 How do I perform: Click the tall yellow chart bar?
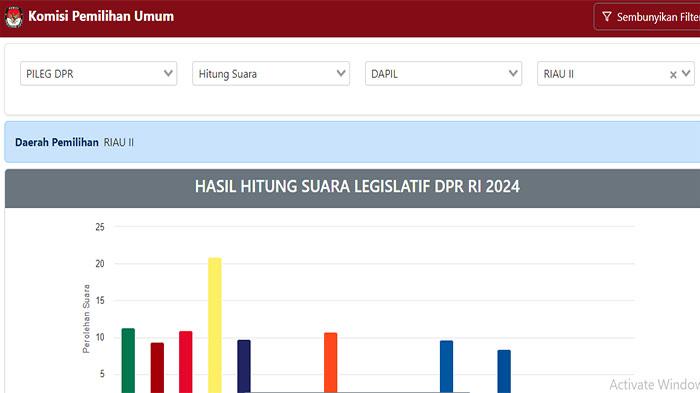click(x=215, y=325)
